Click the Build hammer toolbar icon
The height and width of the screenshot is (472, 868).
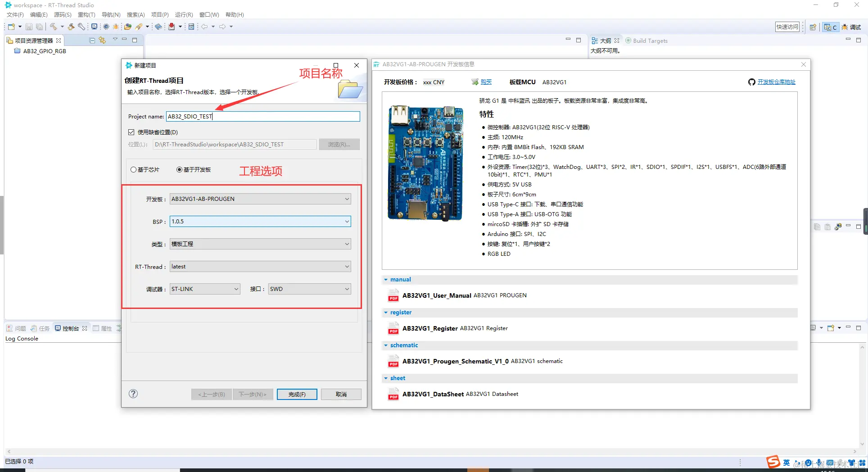(x=53, y=27)
